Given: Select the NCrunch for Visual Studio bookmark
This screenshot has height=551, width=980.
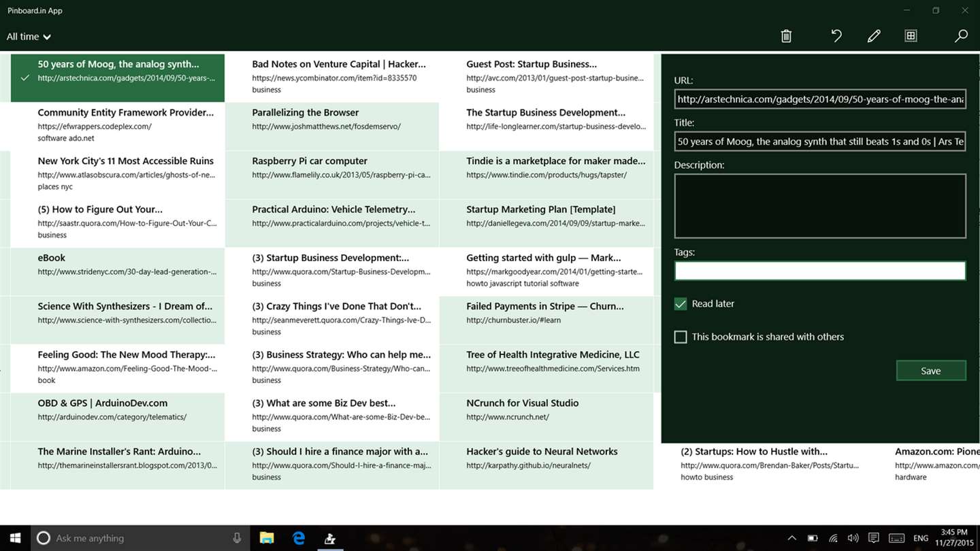Looking at the screenshot, I should click(x=546, y=417).
